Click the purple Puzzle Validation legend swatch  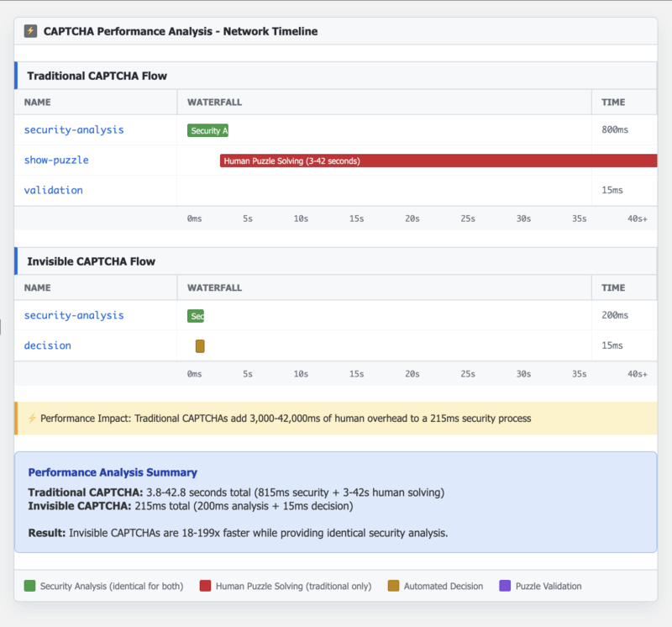[x=505, y=586]
